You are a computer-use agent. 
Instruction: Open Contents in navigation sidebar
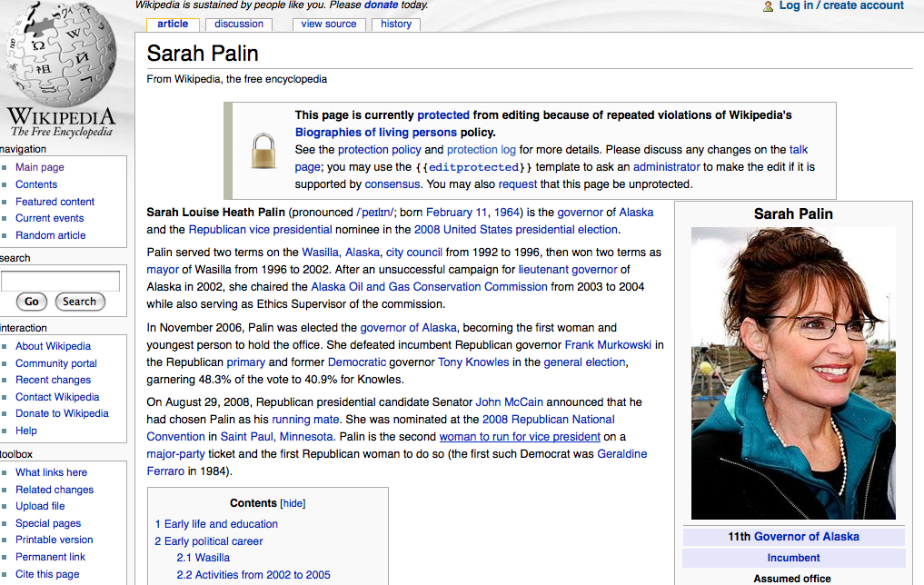click(x=36, y=184)
